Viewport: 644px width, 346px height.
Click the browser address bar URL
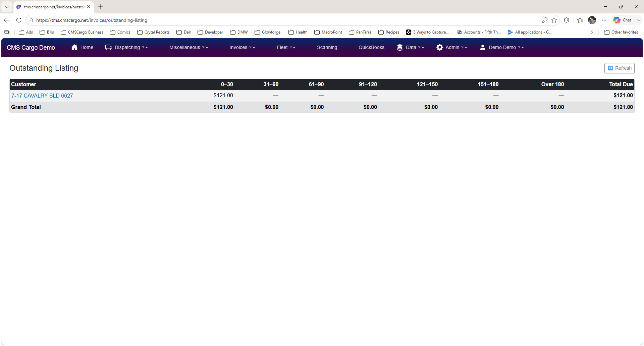(x=92, y=20)
